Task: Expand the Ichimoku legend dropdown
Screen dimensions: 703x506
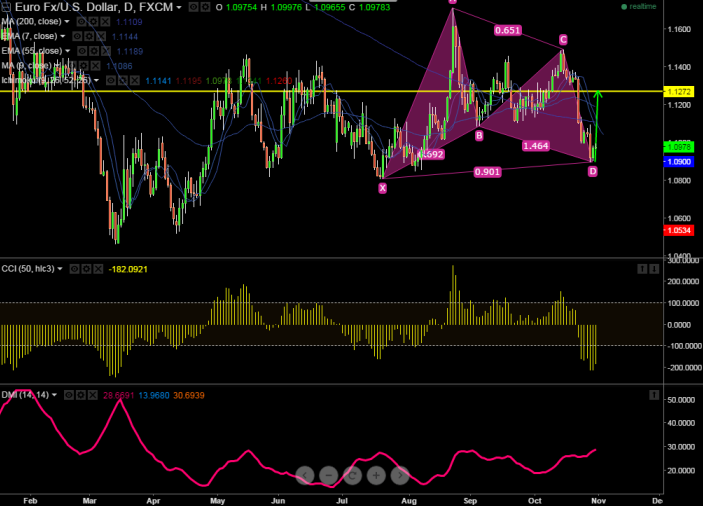Action: point(96,81)
